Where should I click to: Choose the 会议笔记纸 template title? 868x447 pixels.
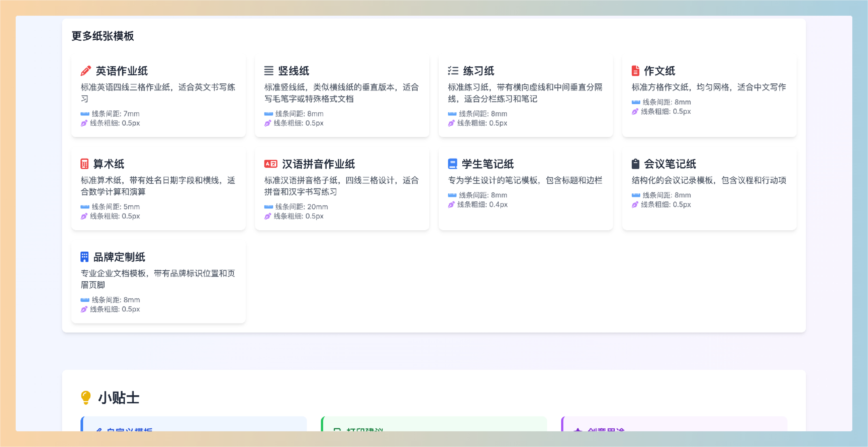(670, 164)
